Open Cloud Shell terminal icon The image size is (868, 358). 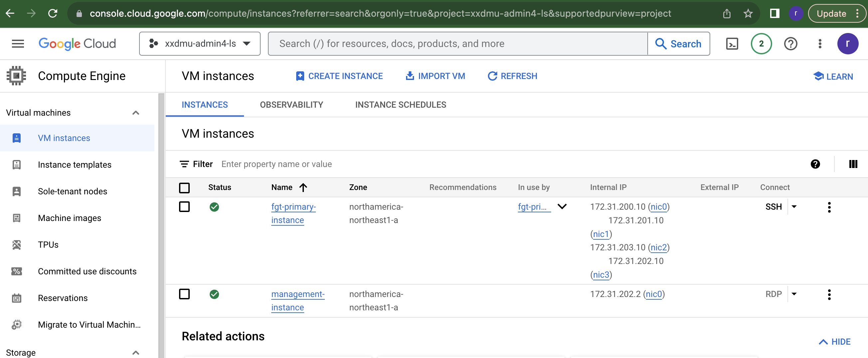732,43
